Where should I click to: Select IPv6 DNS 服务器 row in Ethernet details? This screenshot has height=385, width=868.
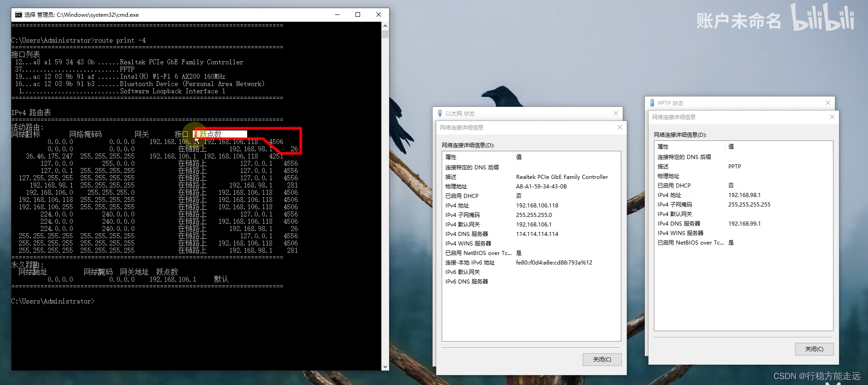pyautogui.click(x=531, y=282)
